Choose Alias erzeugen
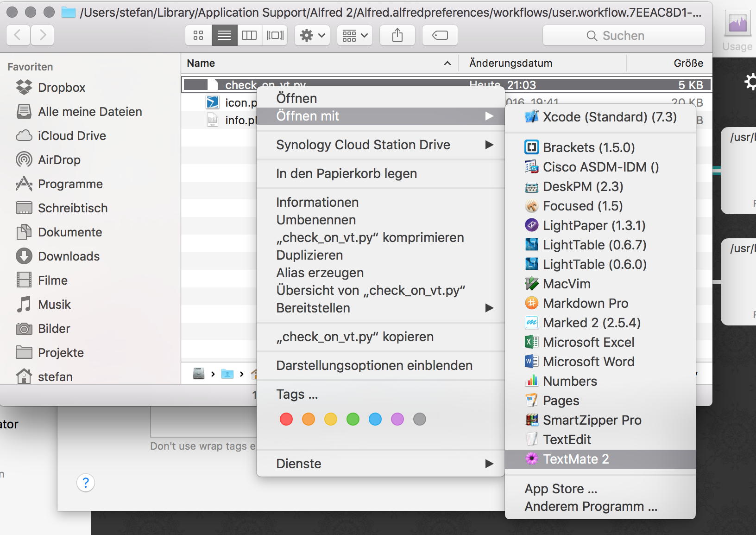The height and width of the screenshot is (535, 756). click(380, 273)
